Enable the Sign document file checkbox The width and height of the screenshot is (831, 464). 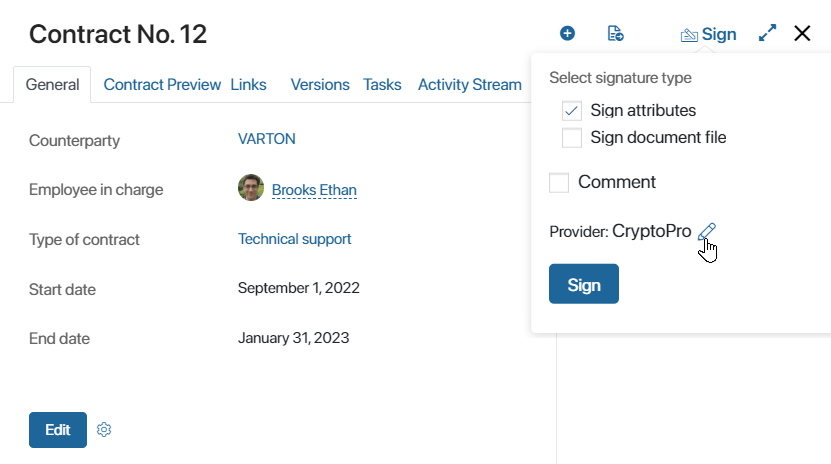click(x=572, y=138)
